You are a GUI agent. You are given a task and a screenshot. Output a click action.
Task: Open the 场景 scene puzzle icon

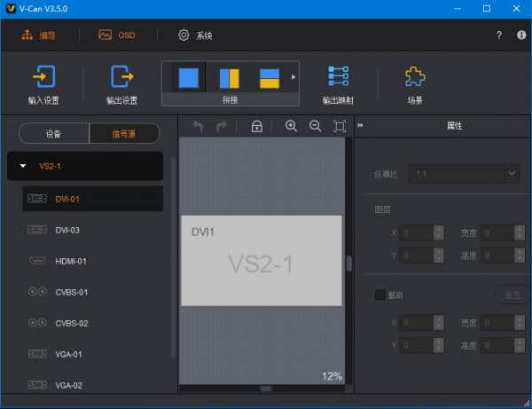(415, 77)
